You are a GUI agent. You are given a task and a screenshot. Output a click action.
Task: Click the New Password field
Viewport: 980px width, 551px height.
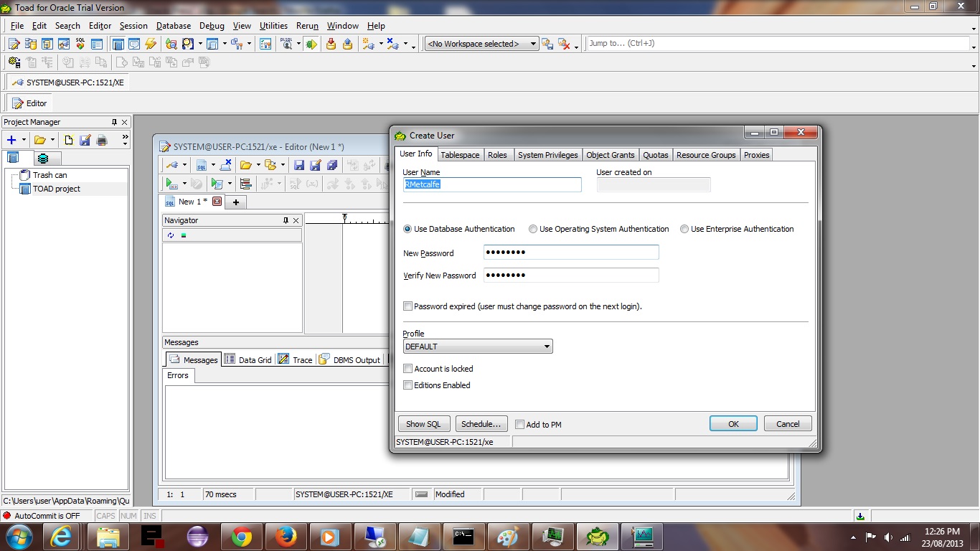[571, 253]
